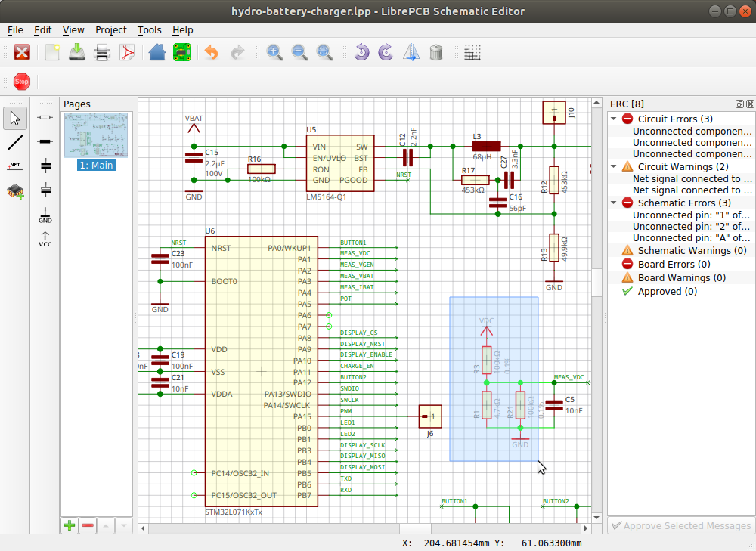Click the red Stop abort button

(x=21, y=82)
